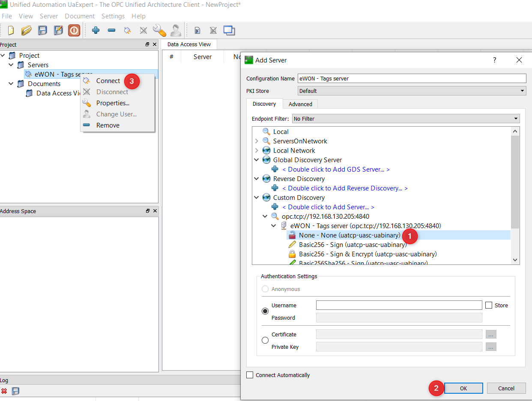Collapse the Reverse Discovery node
This screenshot has height=401, width=532.
coord(257,179)
